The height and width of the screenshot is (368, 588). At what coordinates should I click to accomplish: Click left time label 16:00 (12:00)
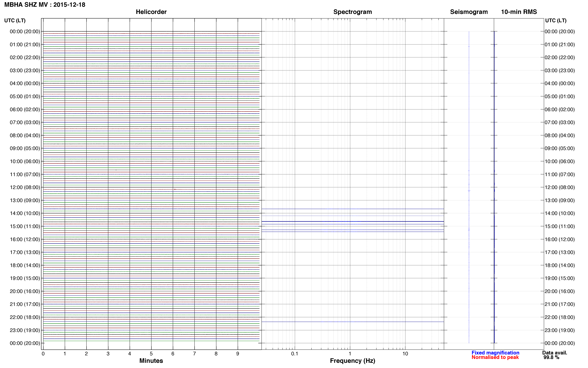(25, 239)
